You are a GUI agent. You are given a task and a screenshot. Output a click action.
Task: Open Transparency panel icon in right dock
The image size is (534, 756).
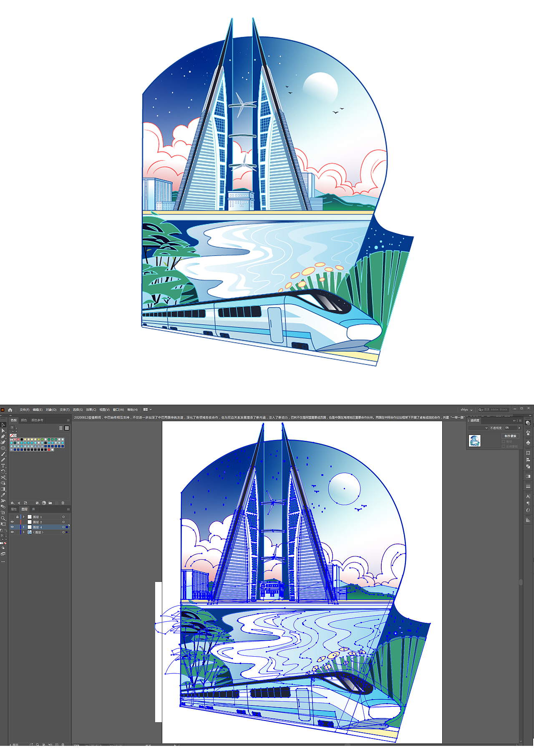point(528,423)
